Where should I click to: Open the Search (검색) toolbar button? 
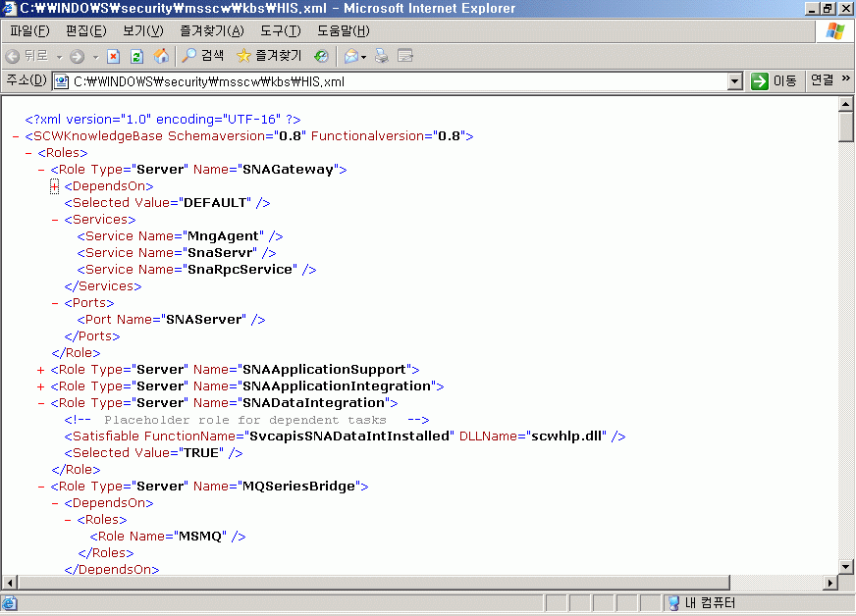point(203,56)
